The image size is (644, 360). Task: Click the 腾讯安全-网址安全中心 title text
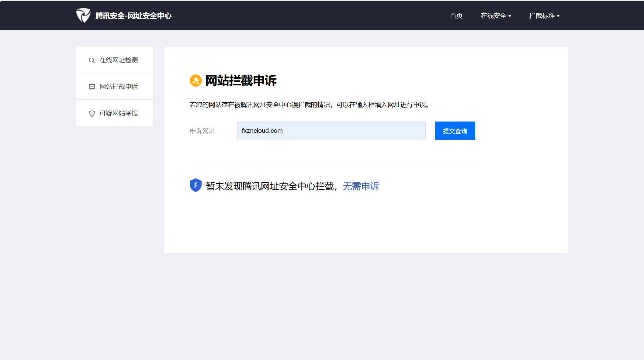coord(133,16)
